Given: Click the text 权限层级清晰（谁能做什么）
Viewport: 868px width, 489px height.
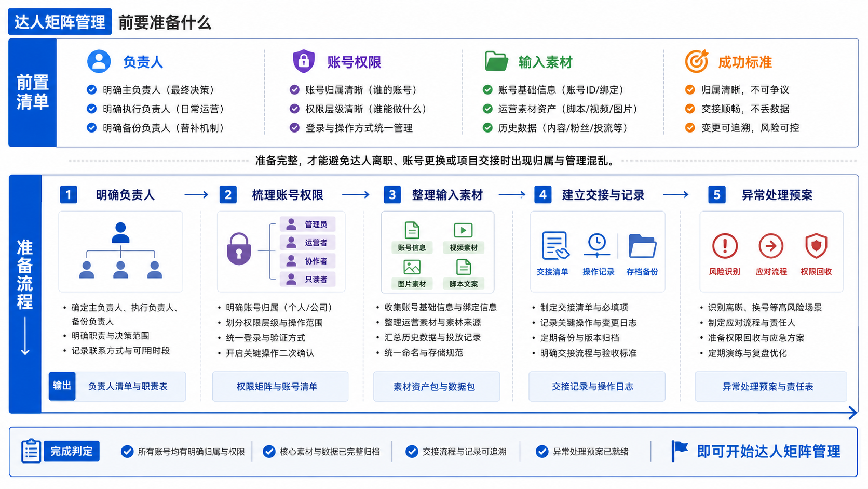Looking at the screenshot, I should click(366, 109).
